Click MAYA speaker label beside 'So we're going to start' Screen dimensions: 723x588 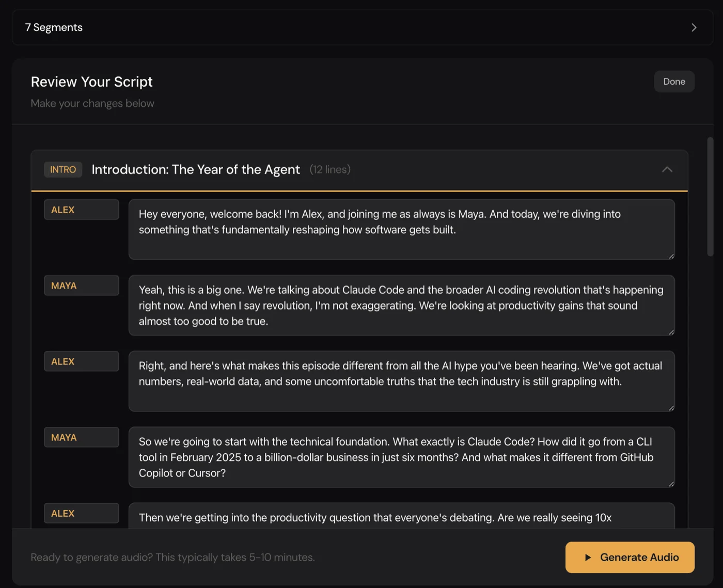pyautogui.click(x=81, y=437)
